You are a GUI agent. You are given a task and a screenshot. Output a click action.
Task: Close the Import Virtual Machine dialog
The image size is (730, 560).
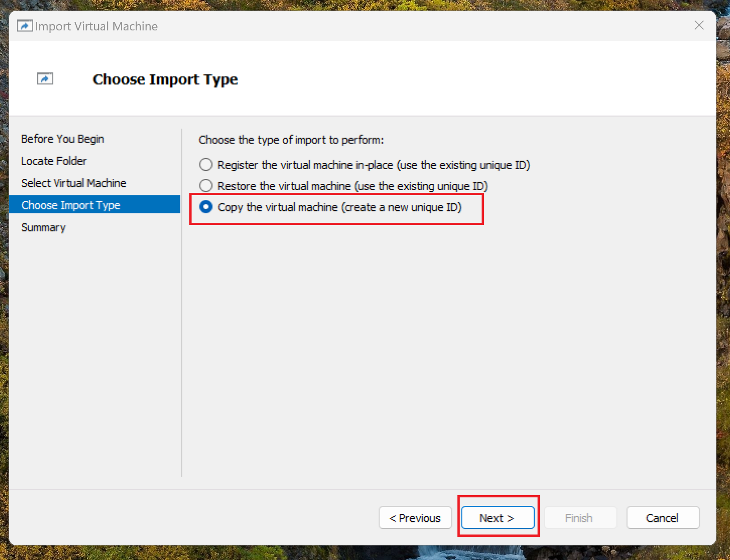(699, 25)
